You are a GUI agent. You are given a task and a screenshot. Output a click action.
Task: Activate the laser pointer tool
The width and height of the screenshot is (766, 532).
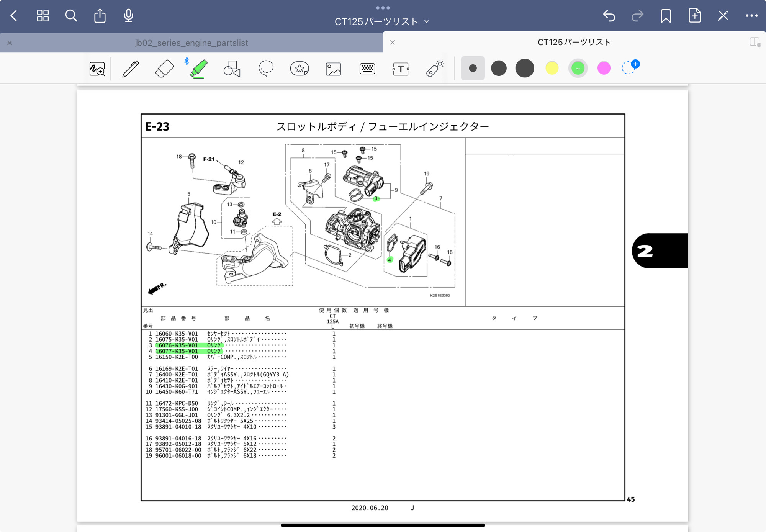pos(435,69)
